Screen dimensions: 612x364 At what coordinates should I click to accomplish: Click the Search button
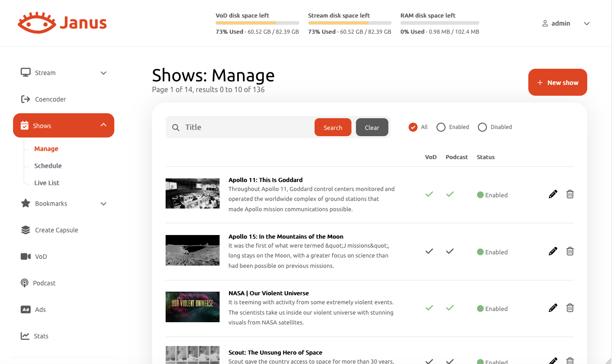[x=333, y=127]
